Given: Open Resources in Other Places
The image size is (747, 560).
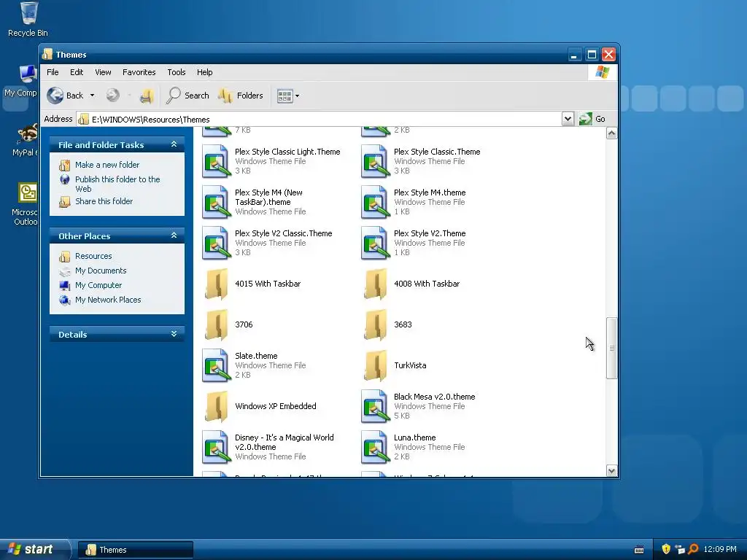Looking at the screenshot, I should click(93, 256).
